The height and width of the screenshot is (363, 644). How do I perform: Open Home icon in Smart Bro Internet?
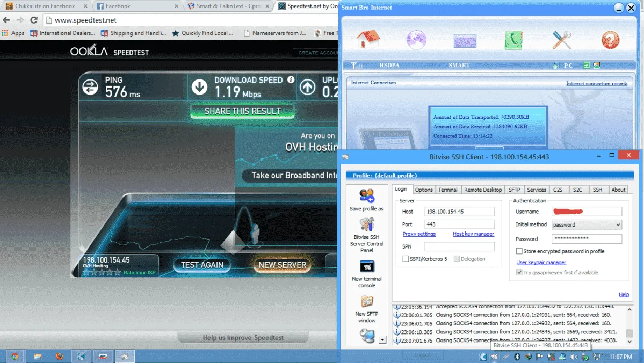click(x=368, y=39)
